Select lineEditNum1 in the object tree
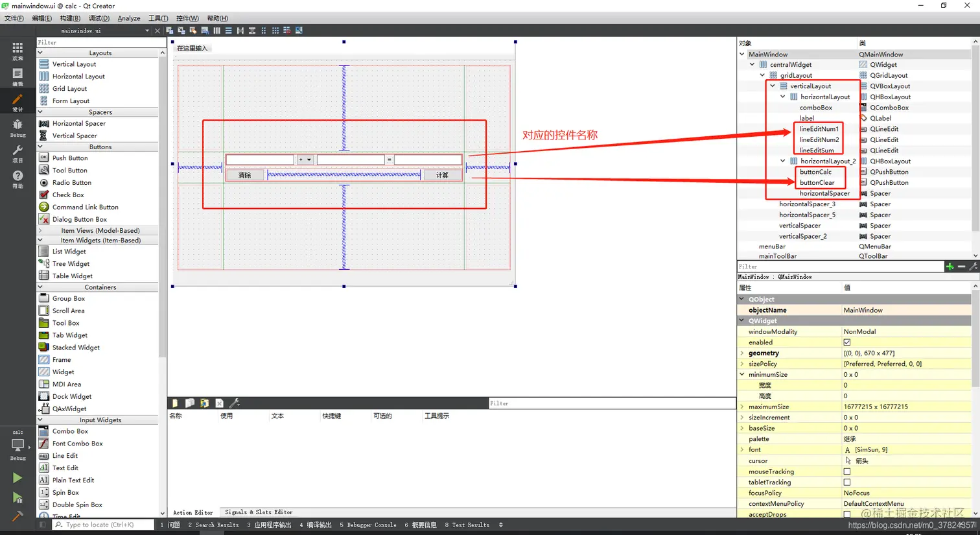980x535 pixels. pos(819,129)
